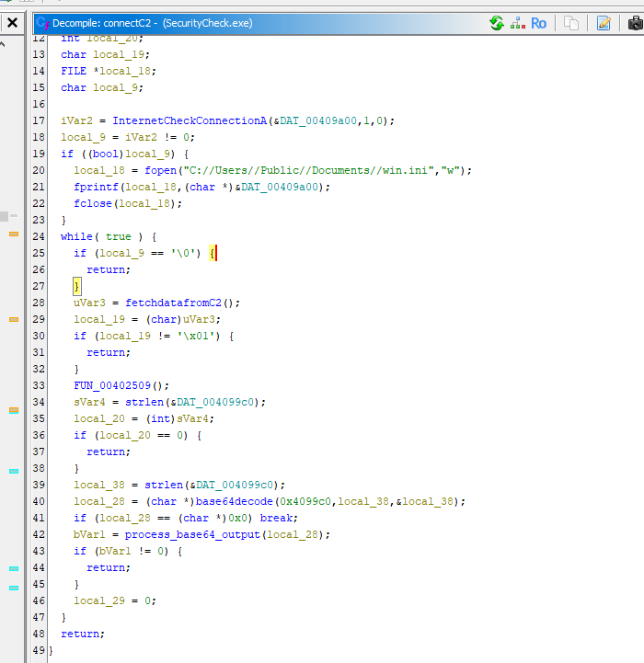Open FUN_00402509 on line 33

pyautogui.click(x=112, y=385)
